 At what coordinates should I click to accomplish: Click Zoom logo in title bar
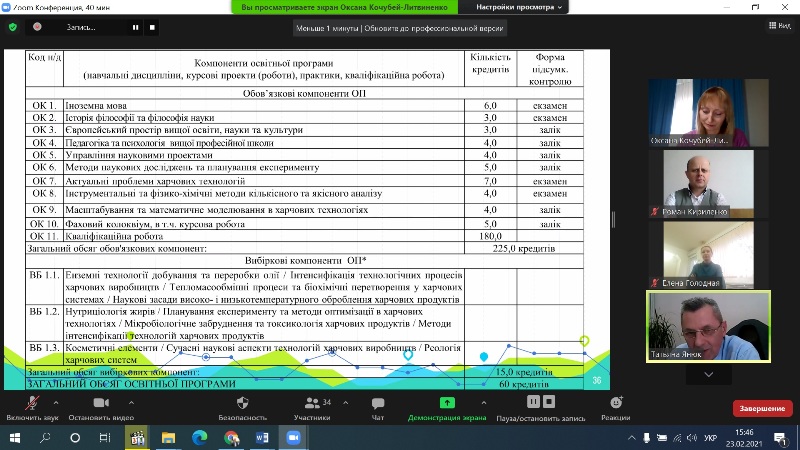(x=6, y=7)
